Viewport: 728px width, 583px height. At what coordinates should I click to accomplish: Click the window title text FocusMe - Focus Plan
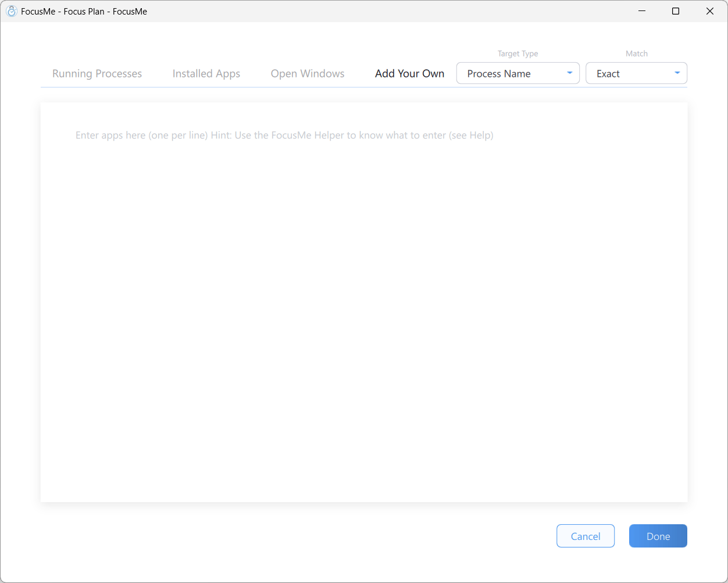84,11
